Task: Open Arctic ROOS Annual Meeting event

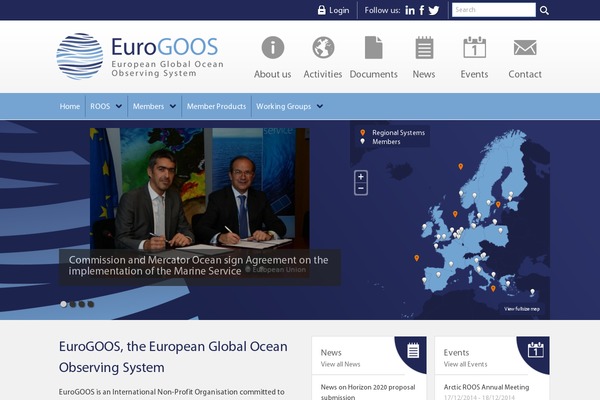Action: pos(486,387)
